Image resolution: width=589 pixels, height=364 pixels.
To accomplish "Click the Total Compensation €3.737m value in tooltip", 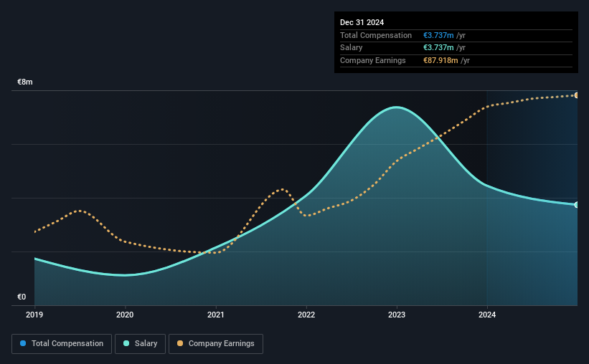I will coord(438,35).
